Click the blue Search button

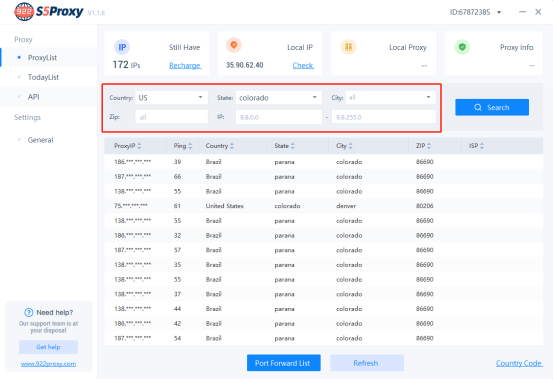[x=492, y=107]
